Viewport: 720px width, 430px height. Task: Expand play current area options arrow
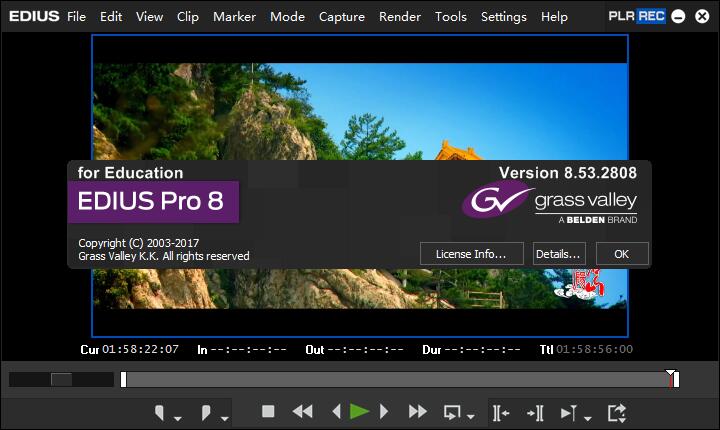tap(588, 418)
